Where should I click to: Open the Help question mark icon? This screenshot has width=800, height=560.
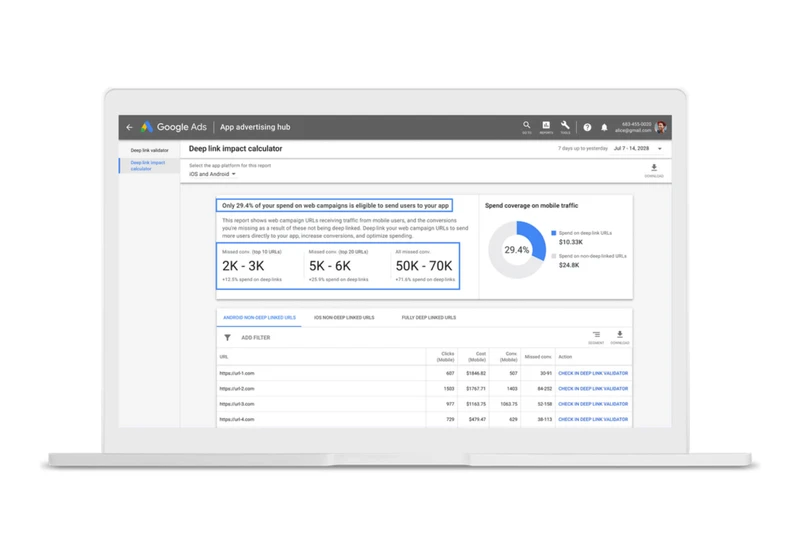pos(587,128)
